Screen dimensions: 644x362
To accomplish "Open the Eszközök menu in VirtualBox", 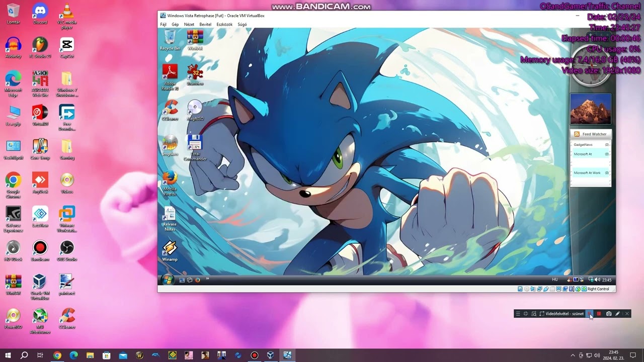I will [x=224, y=24].
